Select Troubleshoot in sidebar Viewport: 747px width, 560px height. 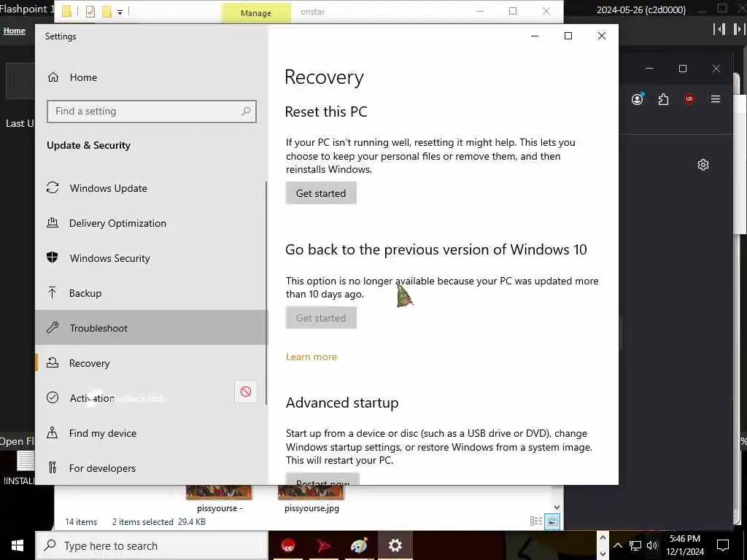(151, 327)
